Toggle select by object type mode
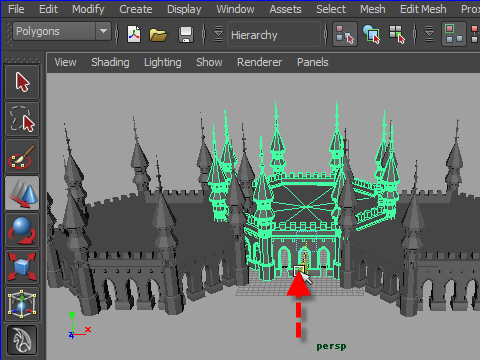The width and height of the screenshot is (480, 360). tap(371, 34)
